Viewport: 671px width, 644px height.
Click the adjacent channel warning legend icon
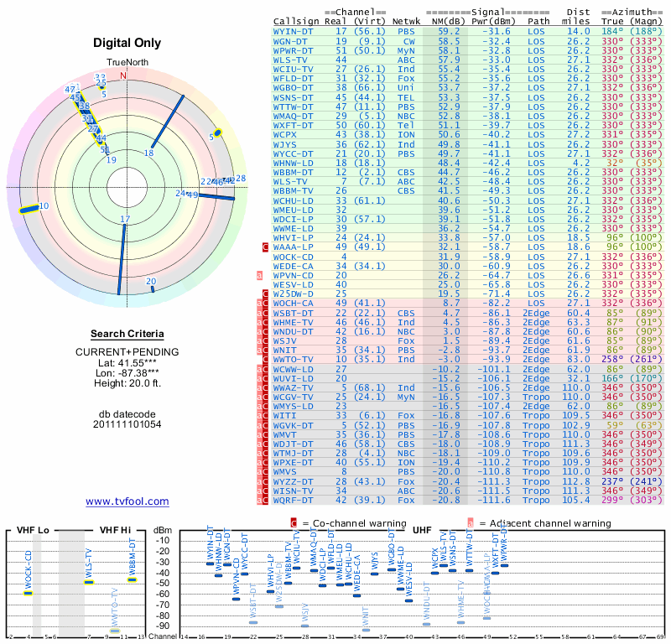pyautogui.click(x=471, y=523)
